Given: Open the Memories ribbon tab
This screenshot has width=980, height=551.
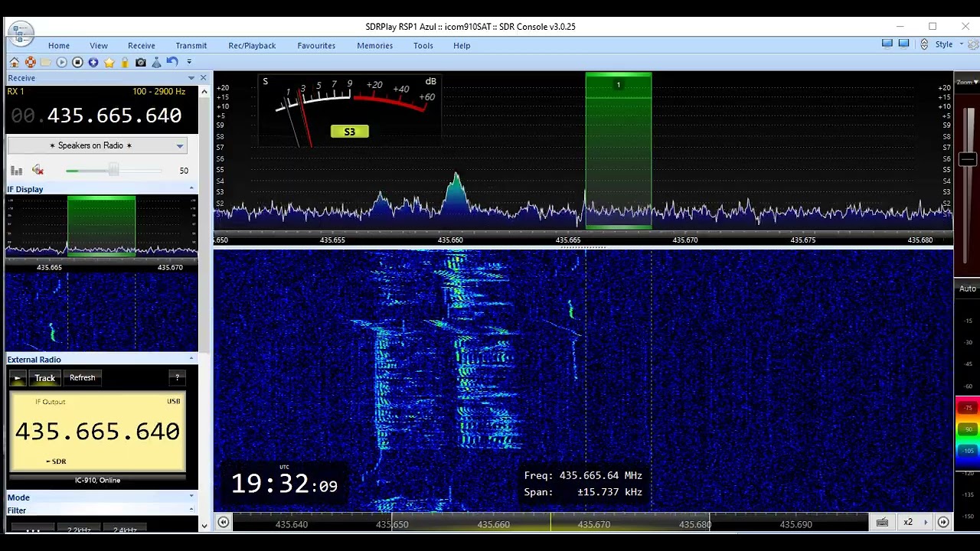Looking at the screenshot, I should (375, 46).
